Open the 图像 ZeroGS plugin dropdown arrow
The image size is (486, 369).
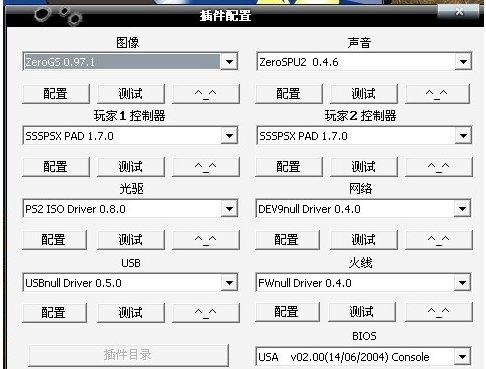[x=229, y=62]
